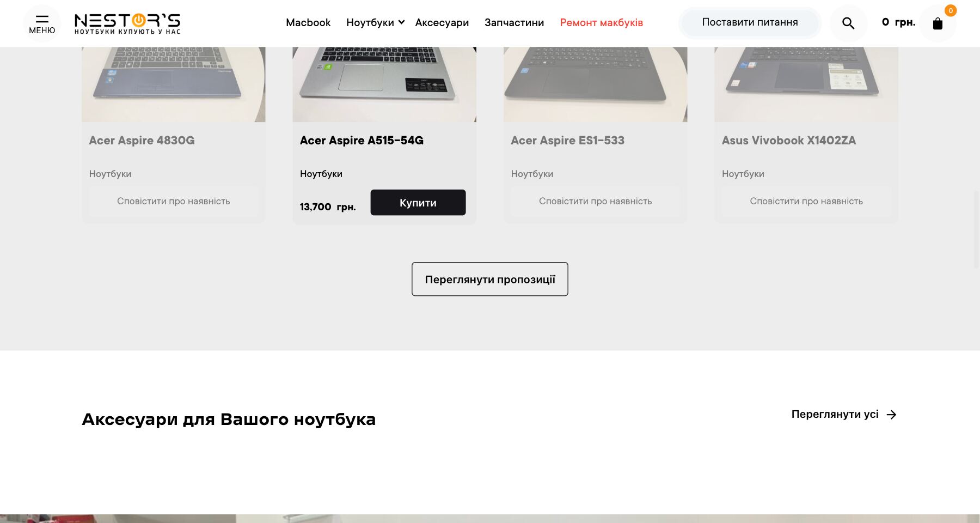
Task: Open Acer Aspire ES1-533 product title
Action: [568, 141]
